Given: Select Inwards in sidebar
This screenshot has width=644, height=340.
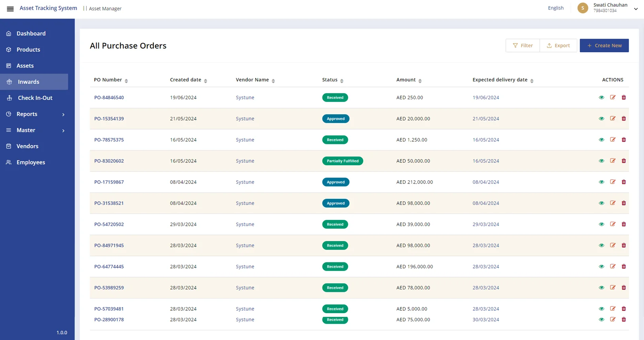Looking at the screenshot, I should click(34, 82).
